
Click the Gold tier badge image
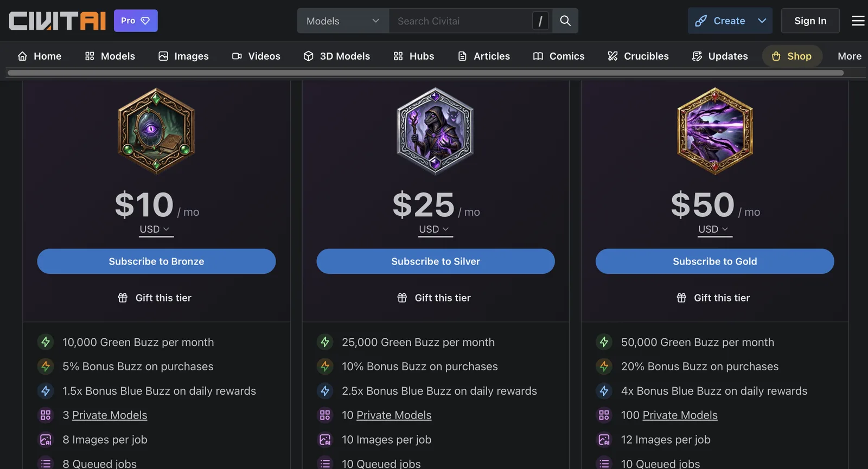[x=715, y=131]
